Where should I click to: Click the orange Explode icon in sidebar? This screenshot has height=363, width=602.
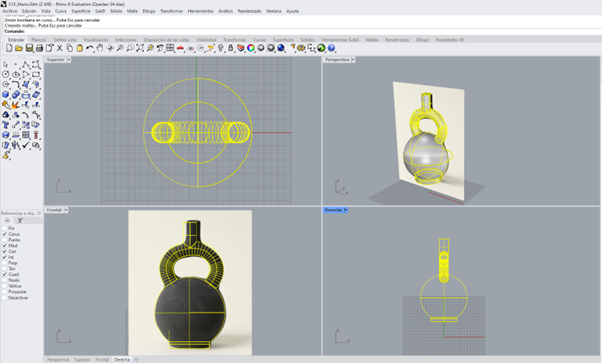pyautogui.click(x=16, y=104)
